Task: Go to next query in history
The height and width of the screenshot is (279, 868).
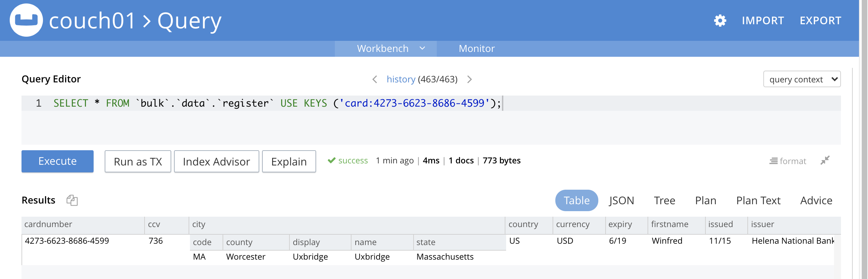Action: [469, 80]
